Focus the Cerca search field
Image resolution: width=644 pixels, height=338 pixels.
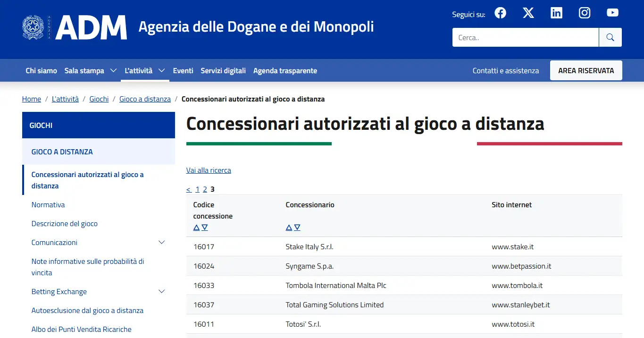[526, 37]
